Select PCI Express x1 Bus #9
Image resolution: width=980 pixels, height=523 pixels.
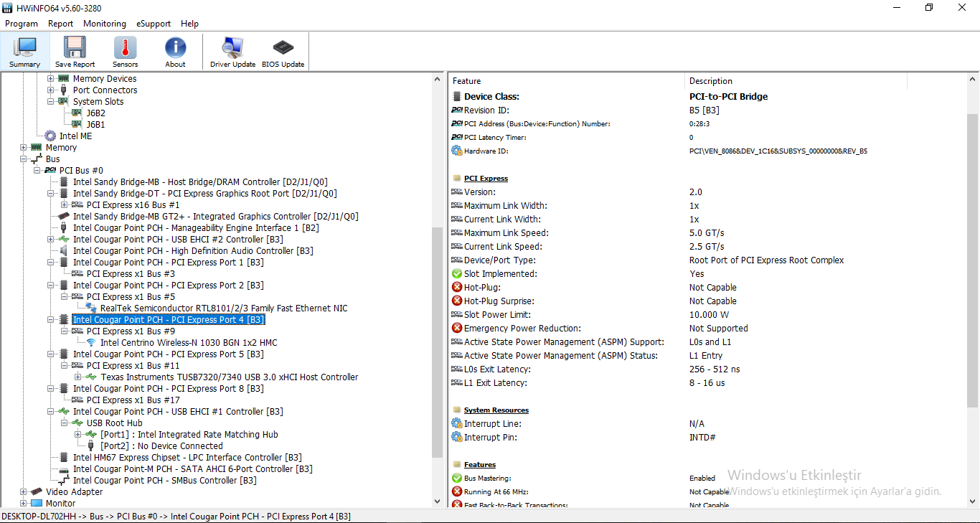click(131, 331)
